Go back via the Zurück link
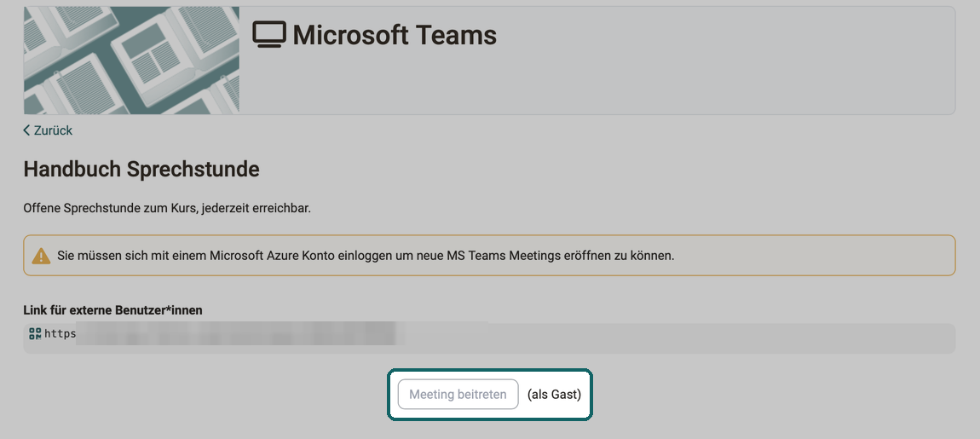 pyautogui.click(x=48, y=130)
